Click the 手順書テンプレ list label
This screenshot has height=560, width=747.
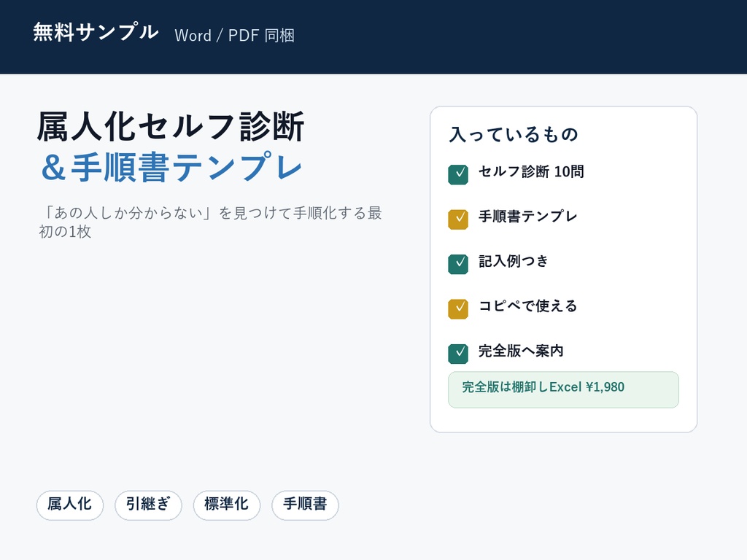tap(528, 216)
